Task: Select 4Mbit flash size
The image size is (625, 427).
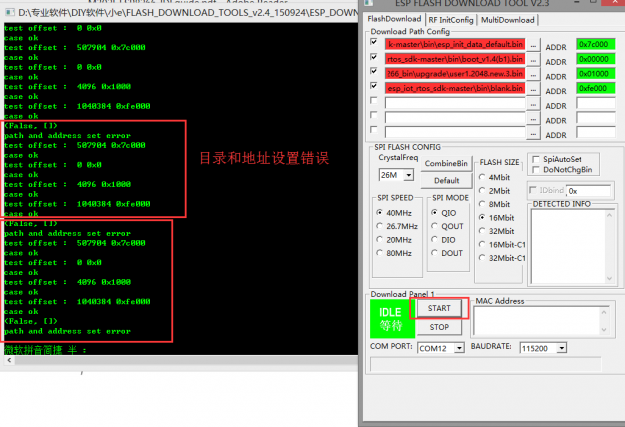Action: click(495, 177)
